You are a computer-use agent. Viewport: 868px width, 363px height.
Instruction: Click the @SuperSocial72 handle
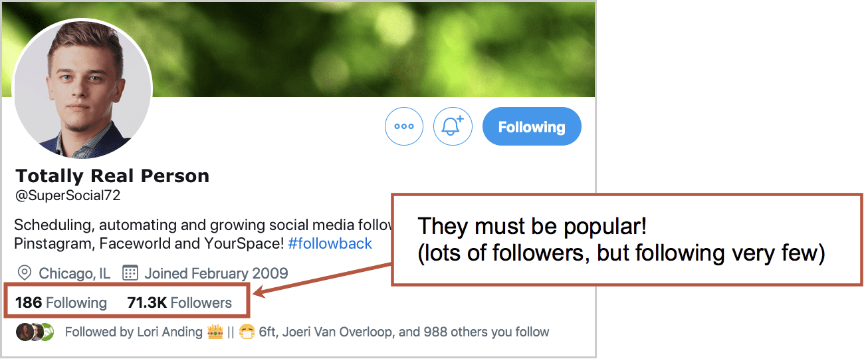(x=68, y=196)
